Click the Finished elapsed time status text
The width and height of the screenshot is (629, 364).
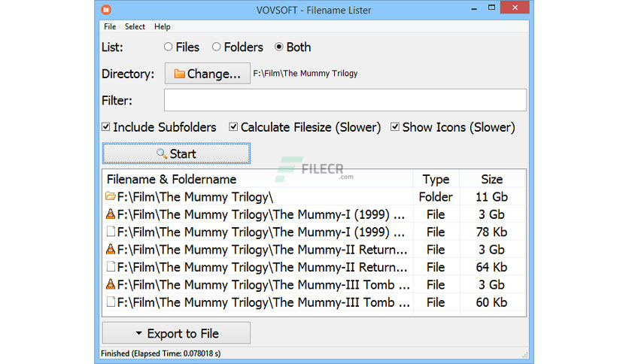point(160,353)
